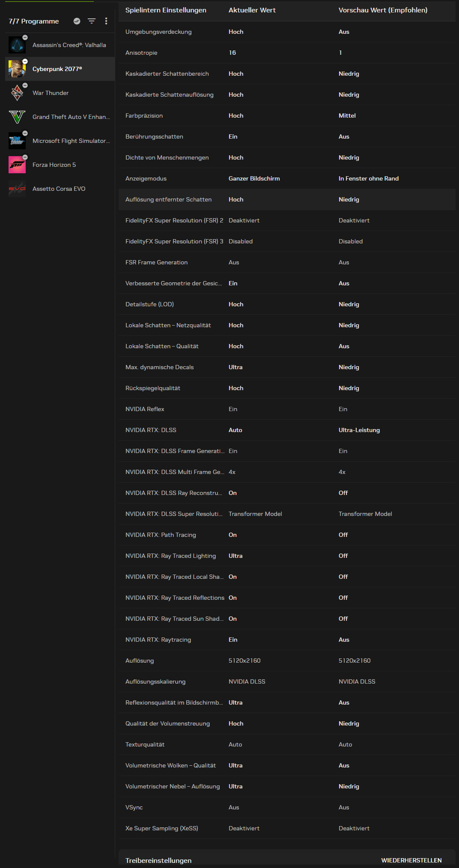459x868 pixels.
Task: Click the Assassin's Creed Valhalla game icon
Action: click(x=17, y=45)
